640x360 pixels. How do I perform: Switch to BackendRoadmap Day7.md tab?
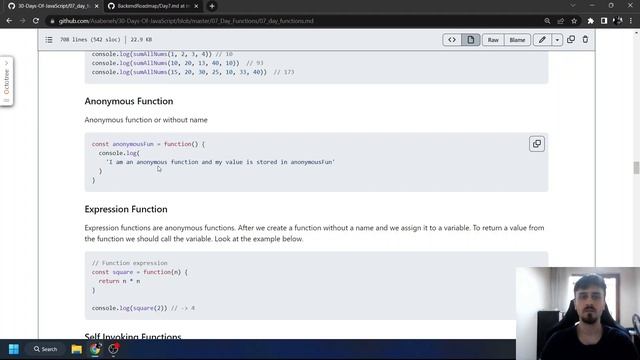click(152, 6)
